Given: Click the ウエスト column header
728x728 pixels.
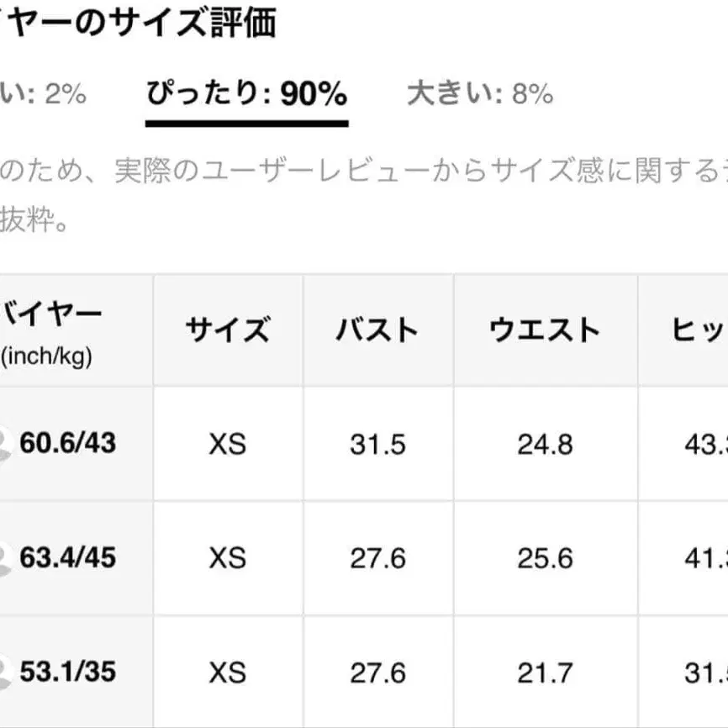Looking at the screenshot, I should click(542, 330).
